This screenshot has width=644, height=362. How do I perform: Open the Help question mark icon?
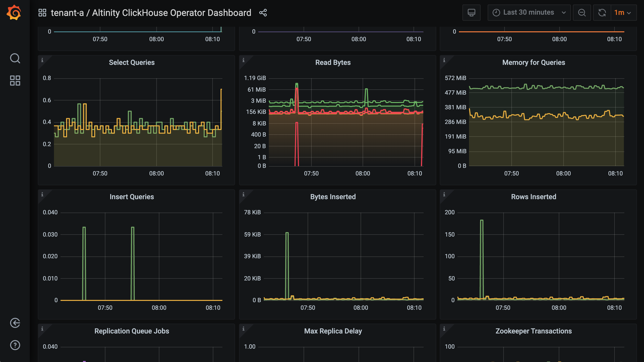click(15, 345)
